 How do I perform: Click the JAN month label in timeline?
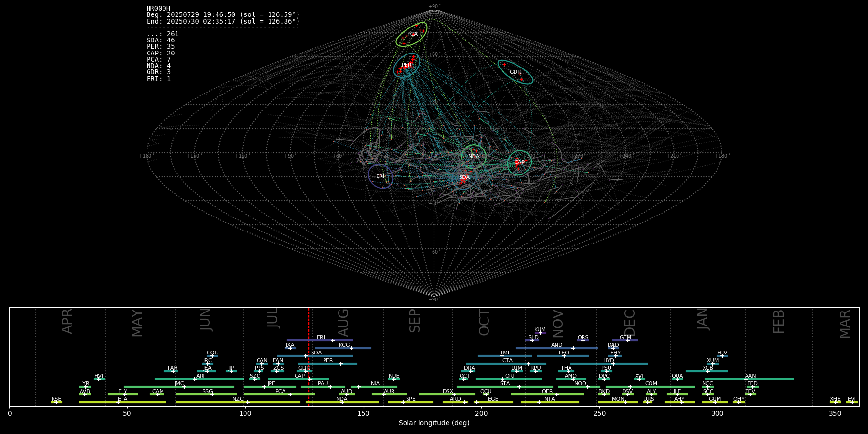coord(702,319)
